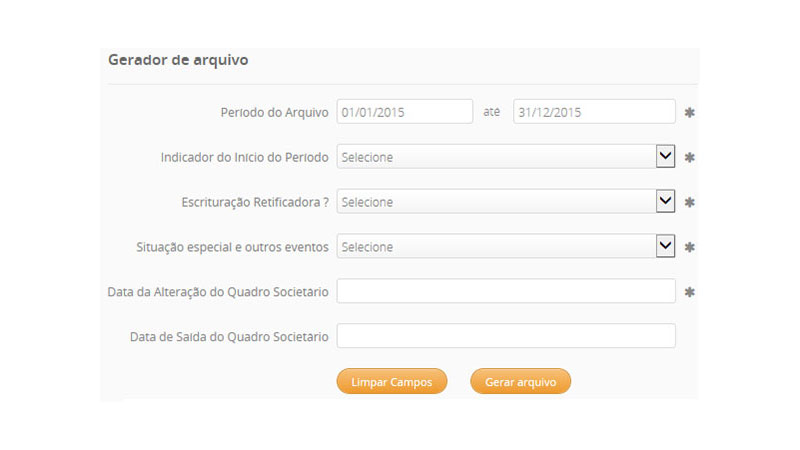Click the Período do Arquivo label
The image size is (800, 450).
274,112
